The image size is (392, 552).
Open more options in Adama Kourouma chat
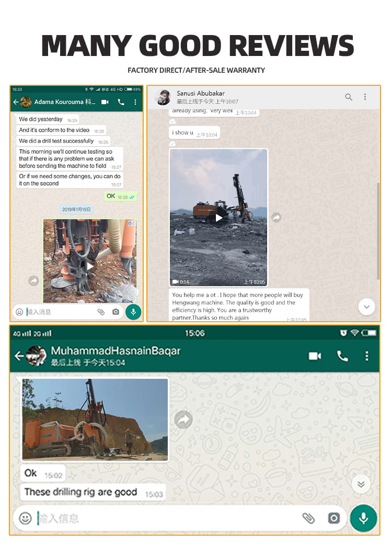[x=135, y=102]
